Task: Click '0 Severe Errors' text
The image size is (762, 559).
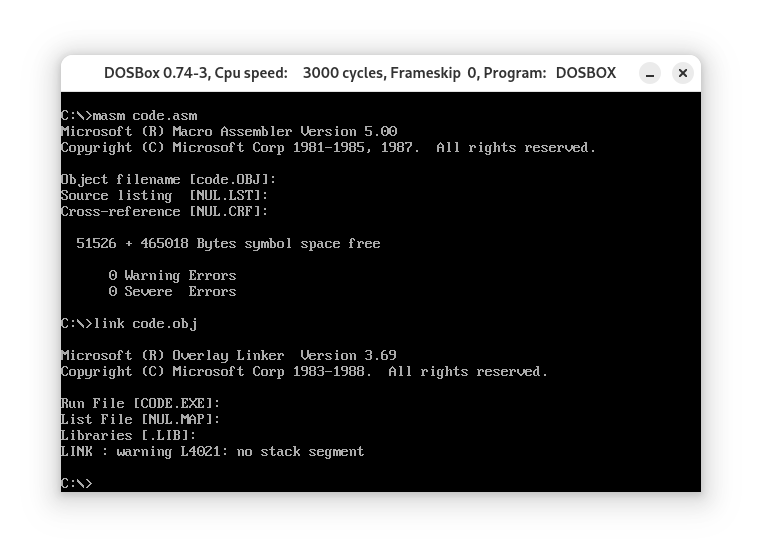Action: (172, 292)
